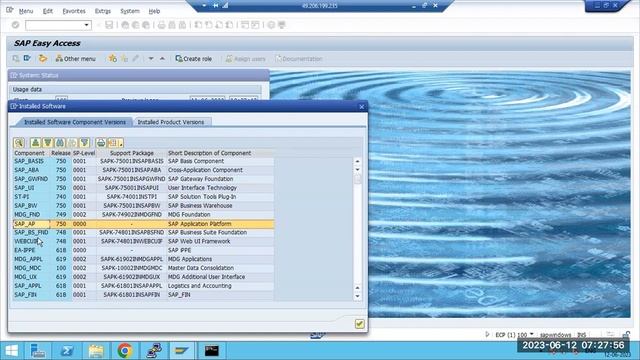This screenshot has height=360, width=640.
Task: Click 'Logistics and Accounting' description cell
Action: (220, 286)
